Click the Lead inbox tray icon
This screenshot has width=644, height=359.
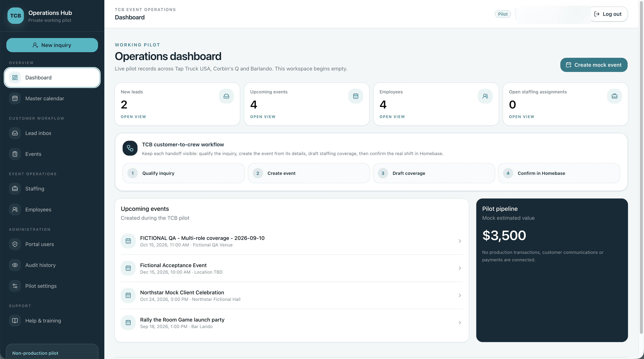click(15, 133)
